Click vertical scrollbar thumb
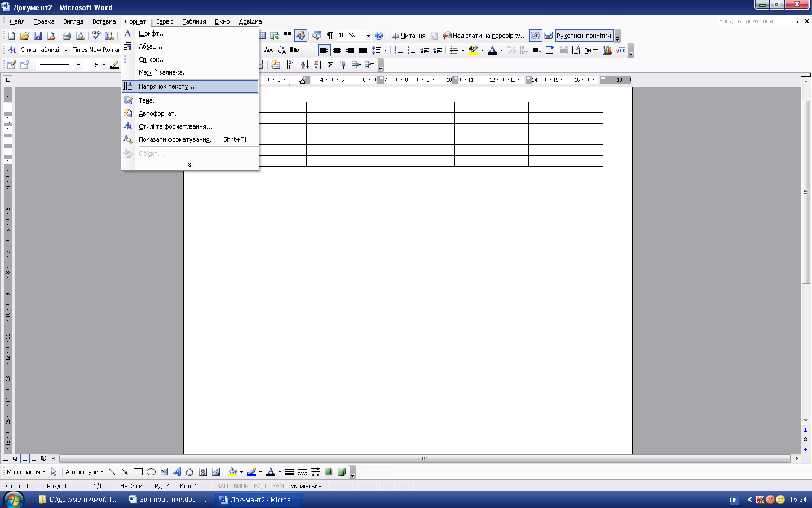The height and width of the screenshot is (508, 812). point(806,192)
